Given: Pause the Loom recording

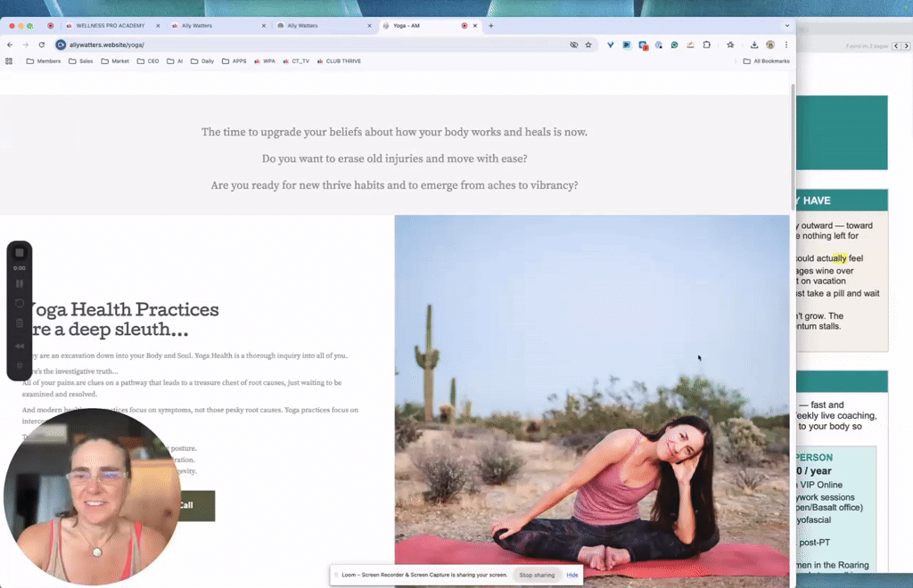Looking at the screenshot, I should [20, 282].
